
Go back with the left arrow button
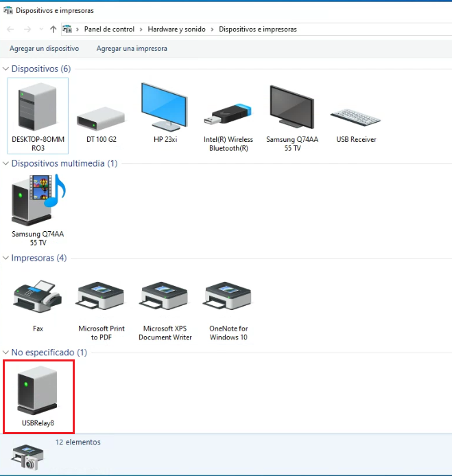[10, 29]
